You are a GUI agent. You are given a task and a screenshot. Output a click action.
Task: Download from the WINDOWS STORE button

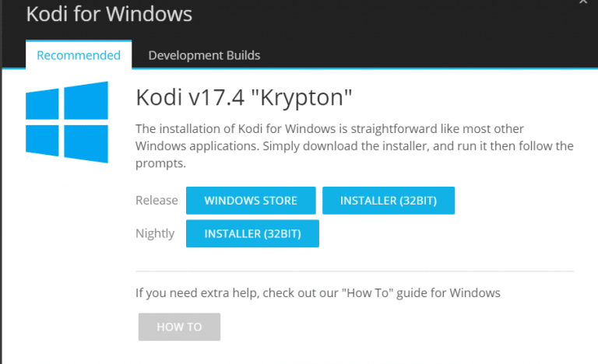(251, 201)
